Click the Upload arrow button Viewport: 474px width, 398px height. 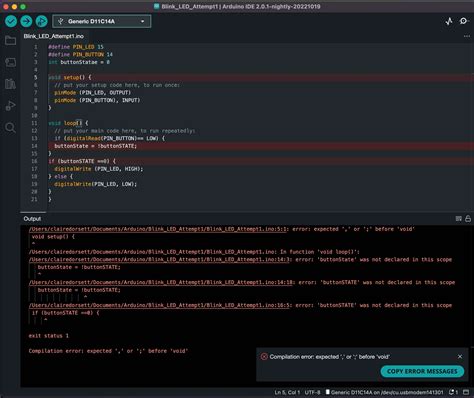(x=26, y=21)
